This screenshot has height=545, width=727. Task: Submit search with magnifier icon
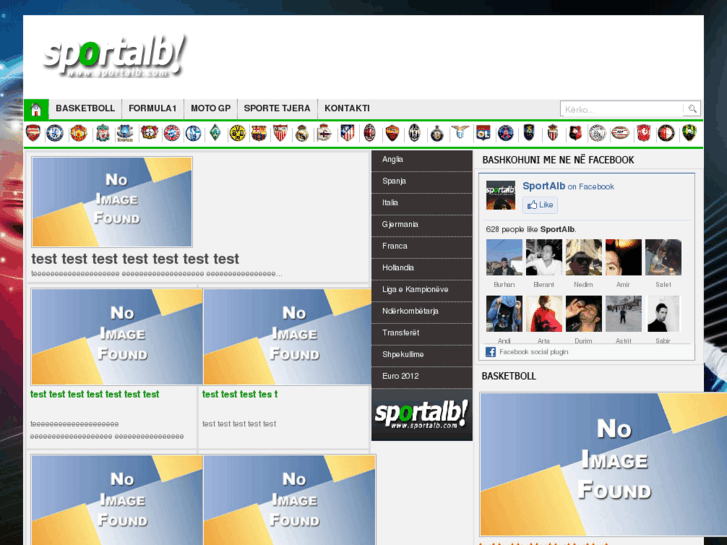coord(692,109)
